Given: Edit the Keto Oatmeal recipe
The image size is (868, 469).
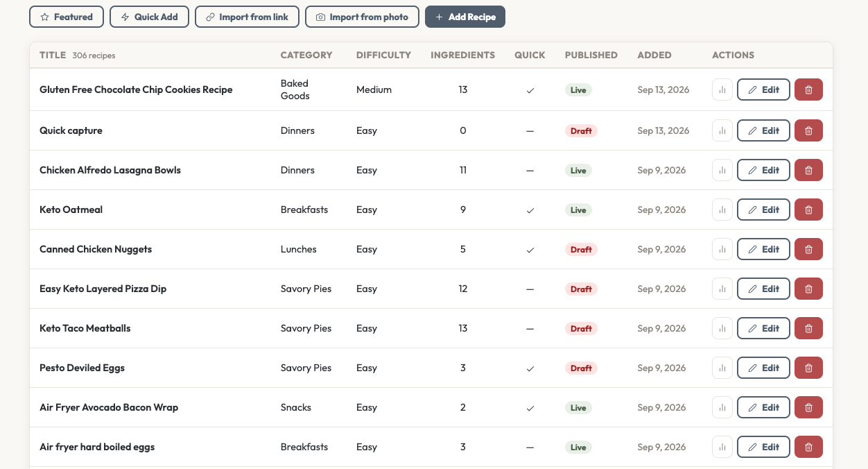Looking at the screenshot, I should [x=763, y=210].
